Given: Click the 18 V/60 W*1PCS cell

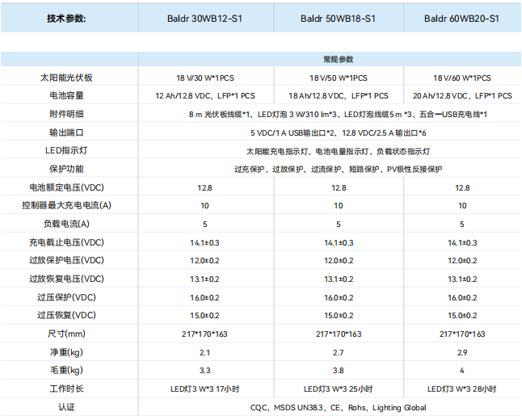Looking at the screenshot, I should point(461,78).
